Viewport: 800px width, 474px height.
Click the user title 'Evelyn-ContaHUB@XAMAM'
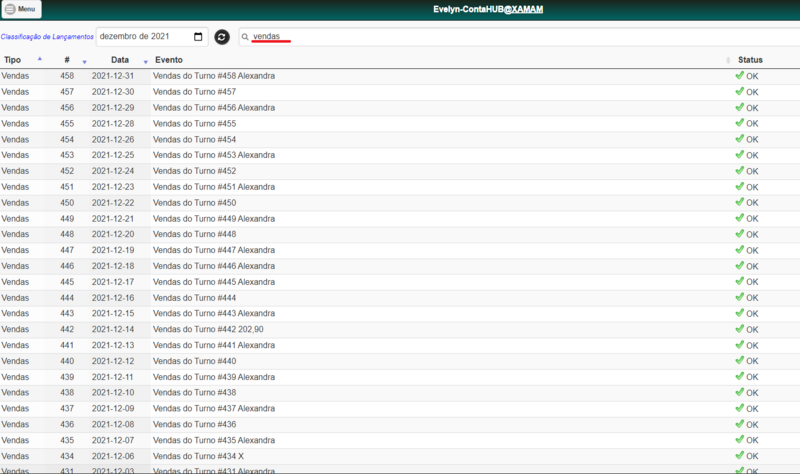pyautogui.click(x=488, y=9)
